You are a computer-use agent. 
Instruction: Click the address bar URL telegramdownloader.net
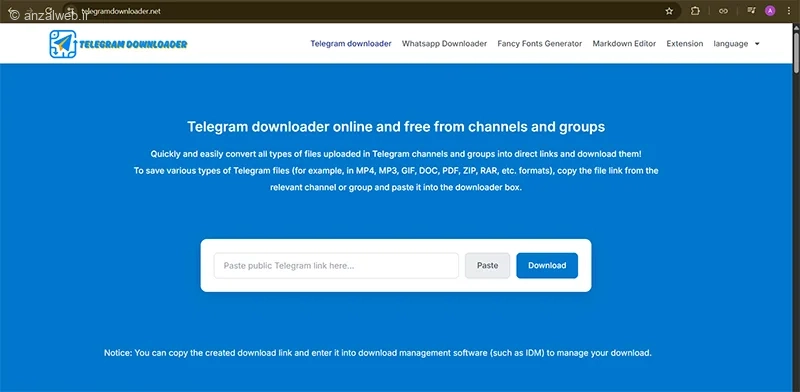(121, 11)
